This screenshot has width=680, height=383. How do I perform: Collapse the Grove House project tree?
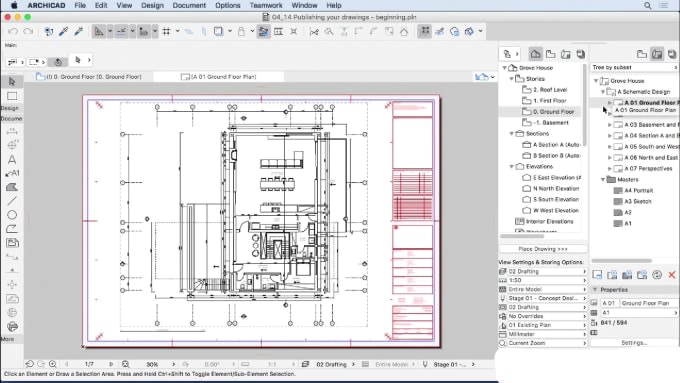pos(504,68)
